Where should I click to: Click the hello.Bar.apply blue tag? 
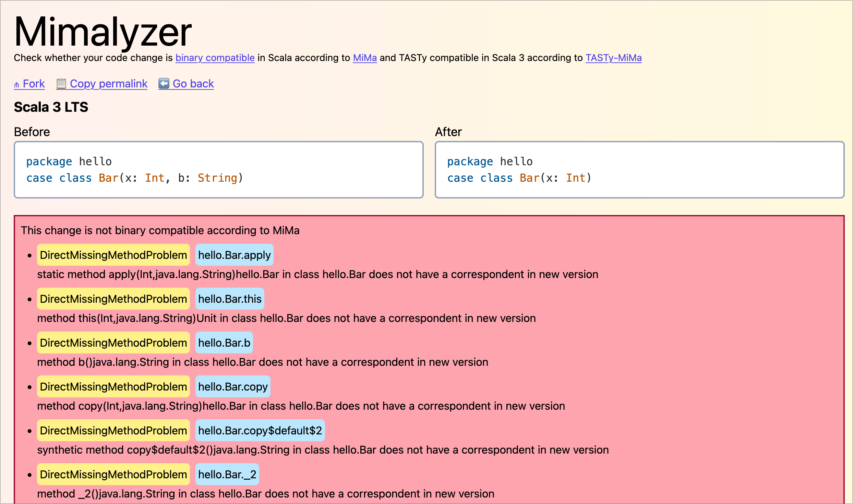point(234,255)
